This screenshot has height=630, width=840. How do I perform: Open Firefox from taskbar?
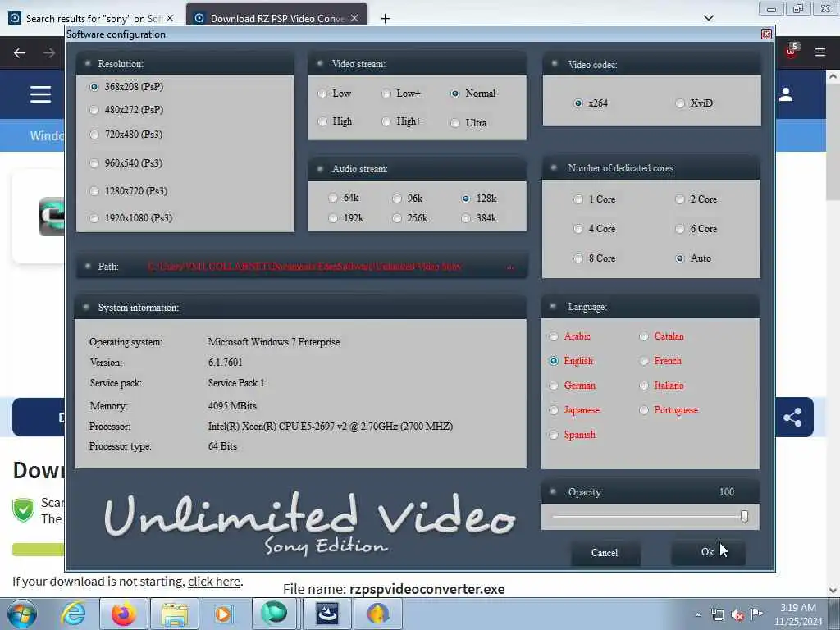pyautogui.click(x=123, y=614)
